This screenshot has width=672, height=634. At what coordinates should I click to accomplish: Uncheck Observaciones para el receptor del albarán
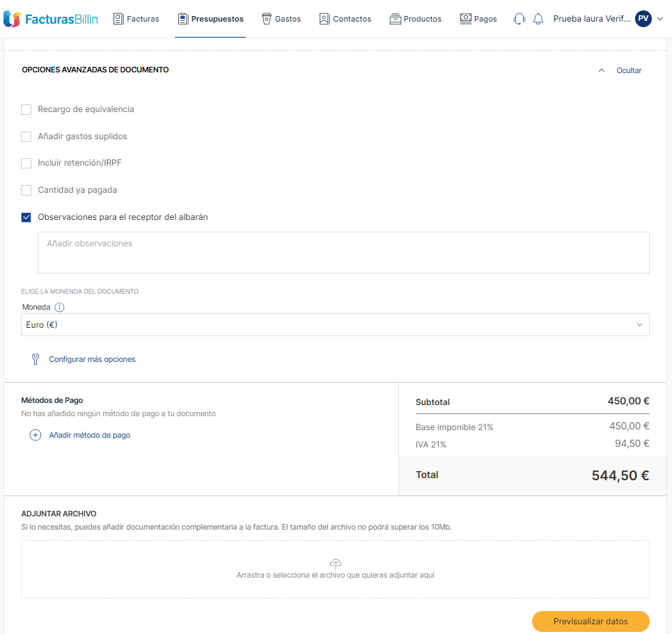(x=26, y=217)
